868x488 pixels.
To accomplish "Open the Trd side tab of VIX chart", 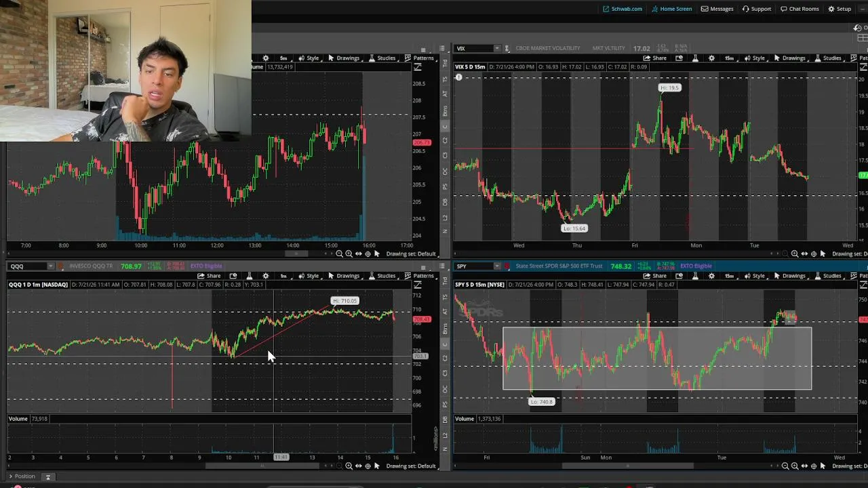I will [446, 63].
